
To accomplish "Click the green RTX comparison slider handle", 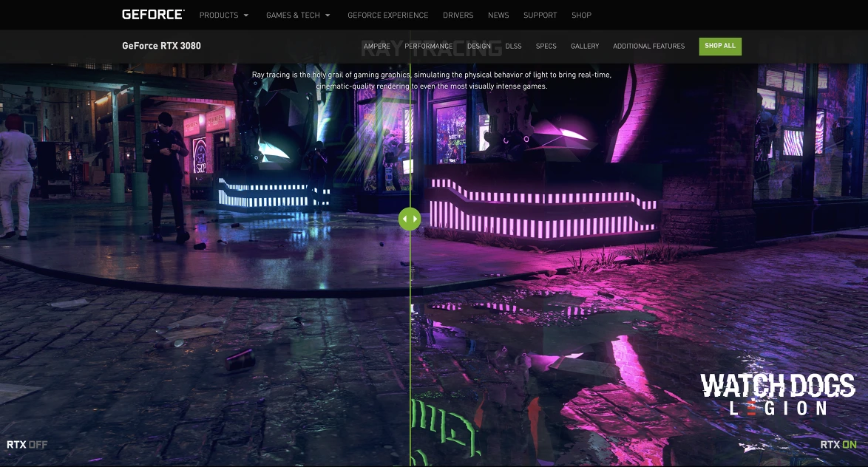I will [410, 219].
